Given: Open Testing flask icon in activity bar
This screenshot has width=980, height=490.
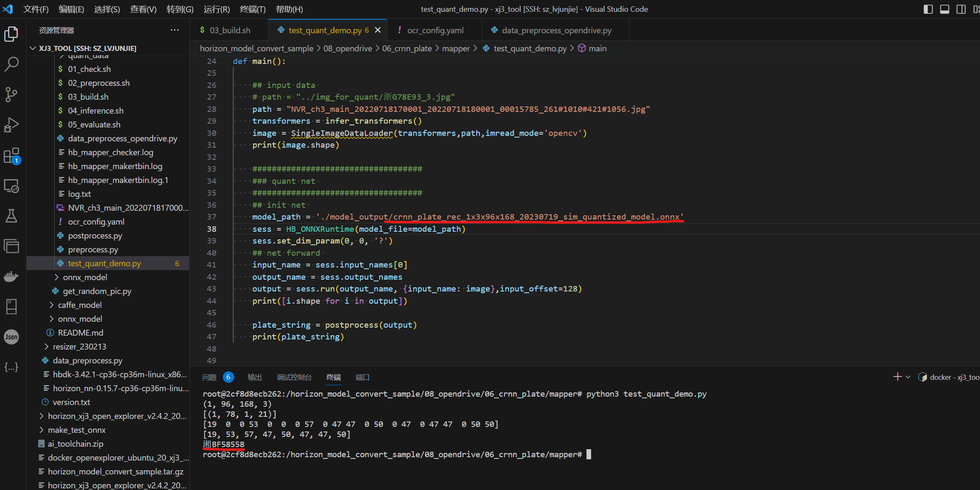Looking at the screenshot, I should [11, 216].
